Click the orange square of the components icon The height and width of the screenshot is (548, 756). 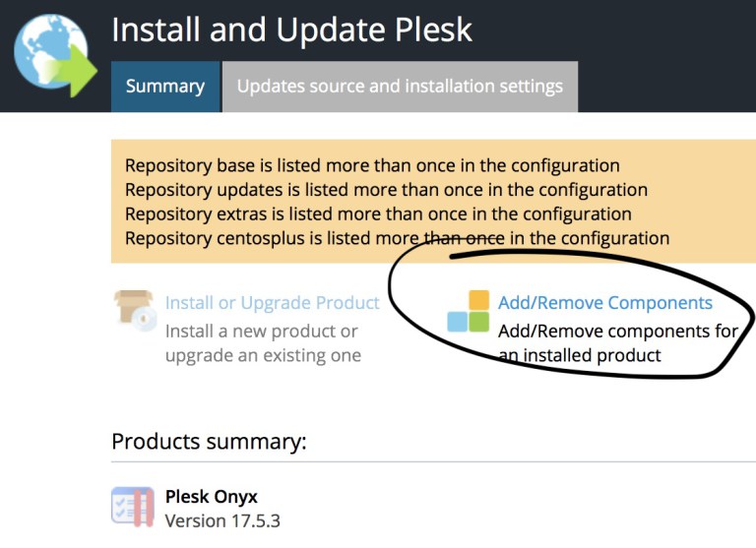point(478,300)
